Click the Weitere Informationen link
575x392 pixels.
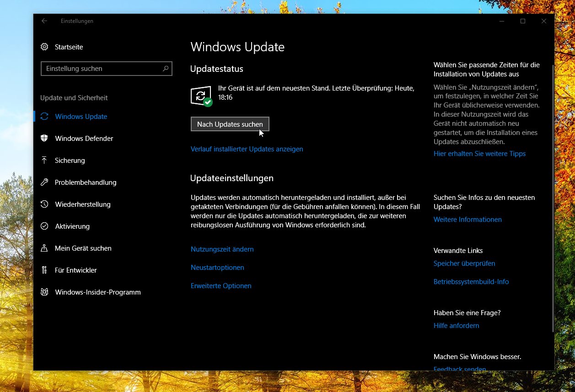(x=468, y=220)
